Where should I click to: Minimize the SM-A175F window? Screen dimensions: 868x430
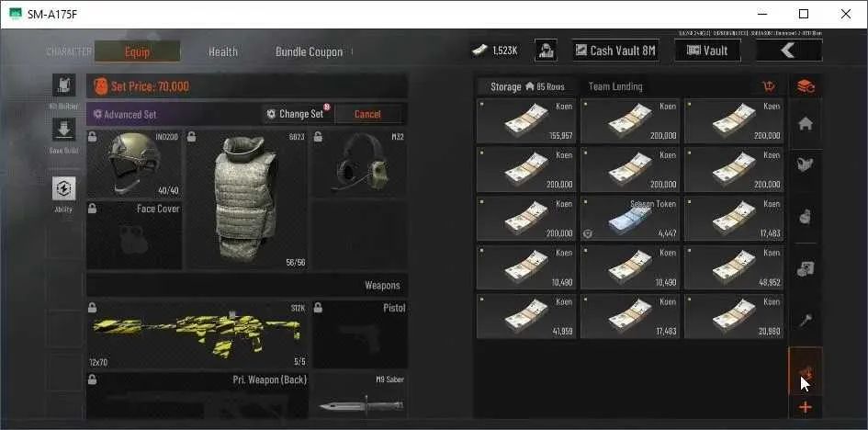coord(762,14)
